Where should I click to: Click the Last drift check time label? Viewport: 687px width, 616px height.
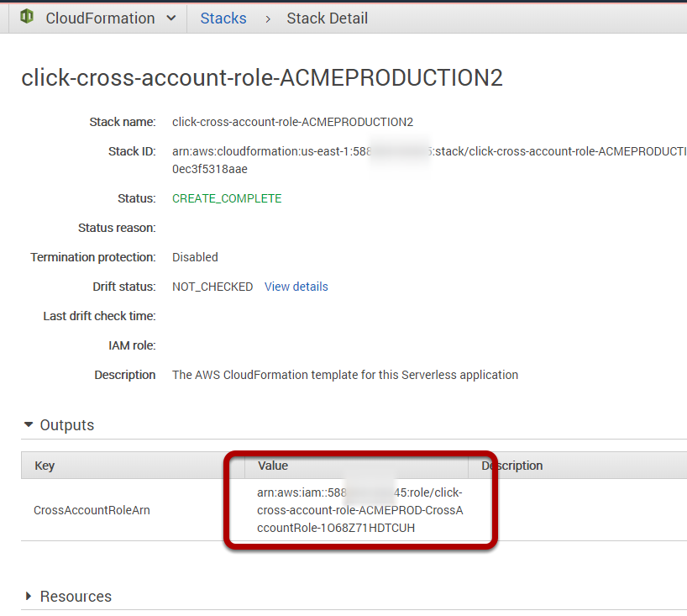pos(99,316)
